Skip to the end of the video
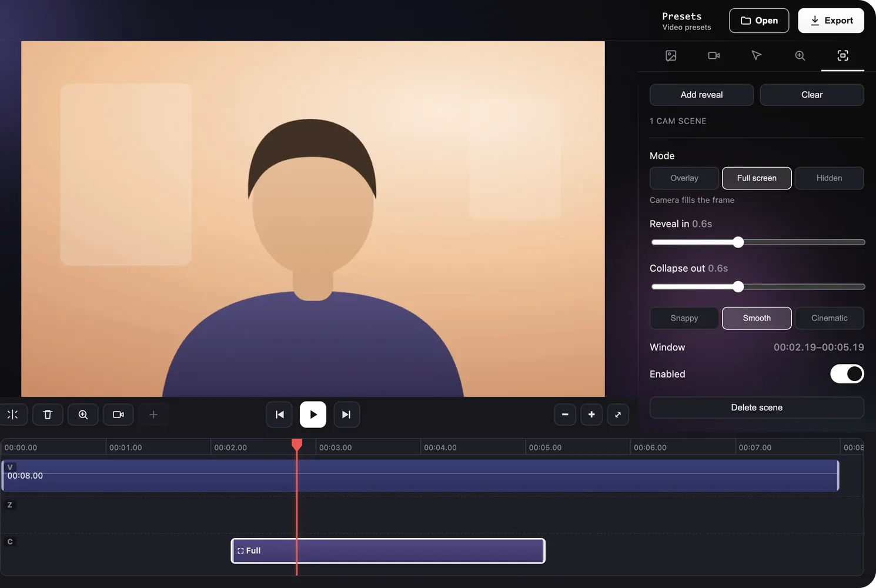This screenshot has height=588, width=876. coord(346,415)
